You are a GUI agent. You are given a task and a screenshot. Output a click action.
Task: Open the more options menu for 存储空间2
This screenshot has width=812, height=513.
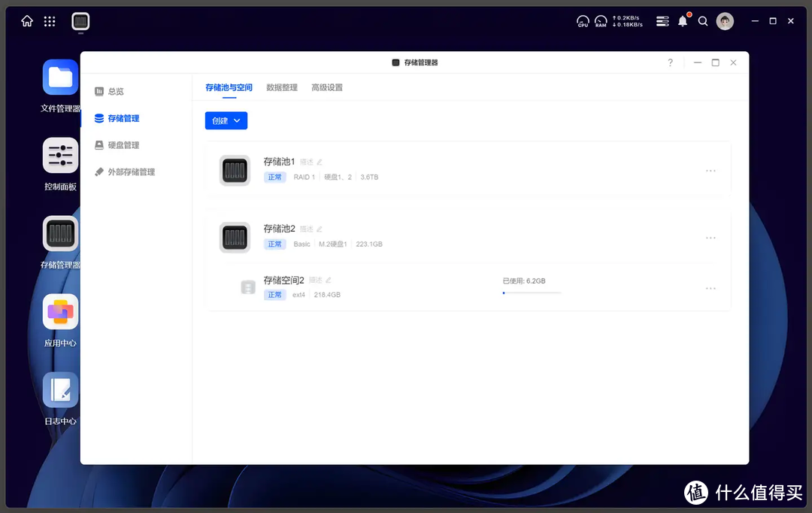710,288
